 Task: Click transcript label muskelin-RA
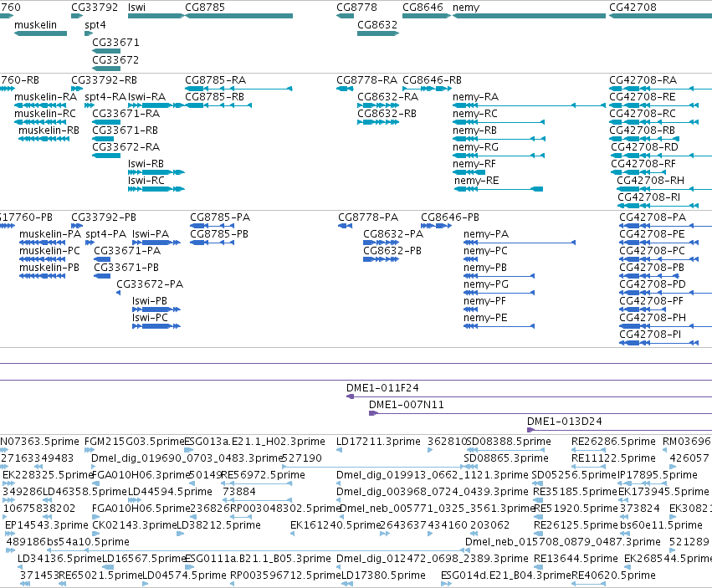tap(45, 97)
